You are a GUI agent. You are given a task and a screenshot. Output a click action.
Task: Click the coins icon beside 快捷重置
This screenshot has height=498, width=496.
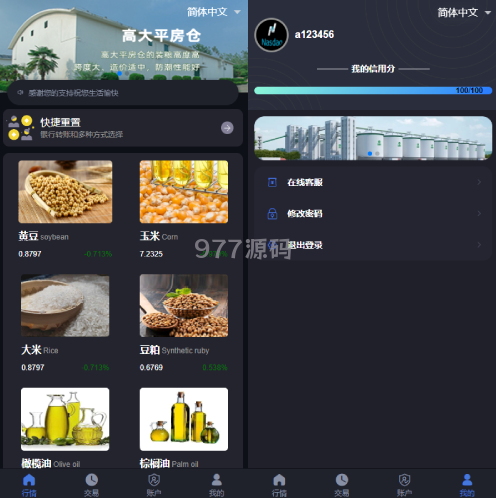pos(20,128)
